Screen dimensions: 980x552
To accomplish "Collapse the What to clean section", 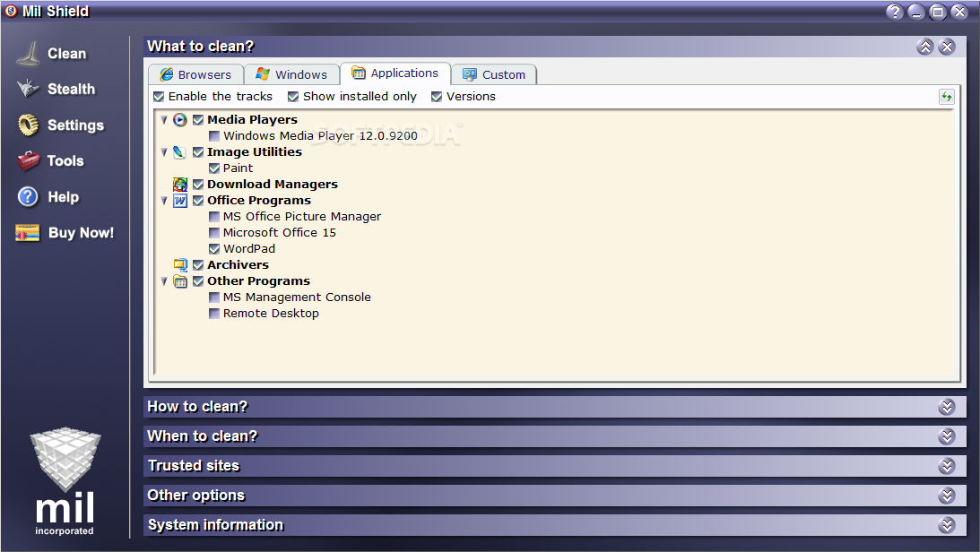I will click(925, 47).
